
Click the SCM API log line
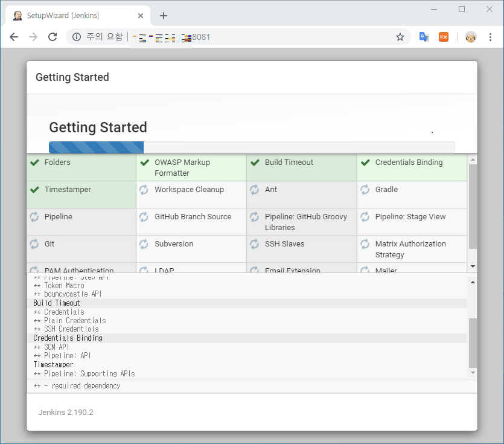click(x=51, y=347)
